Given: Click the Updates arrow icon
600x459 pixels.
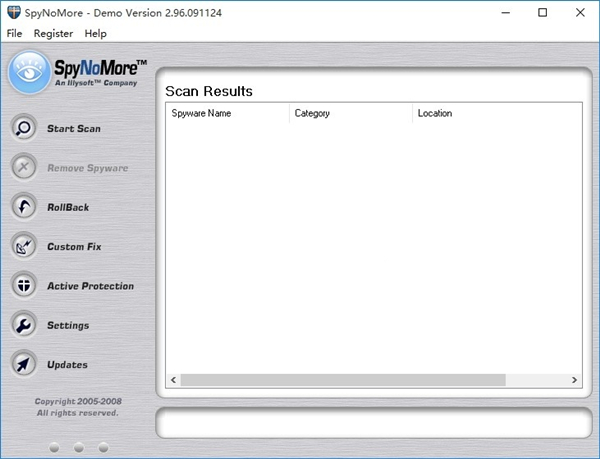Looking at the screenshot, I should [24, 364].
